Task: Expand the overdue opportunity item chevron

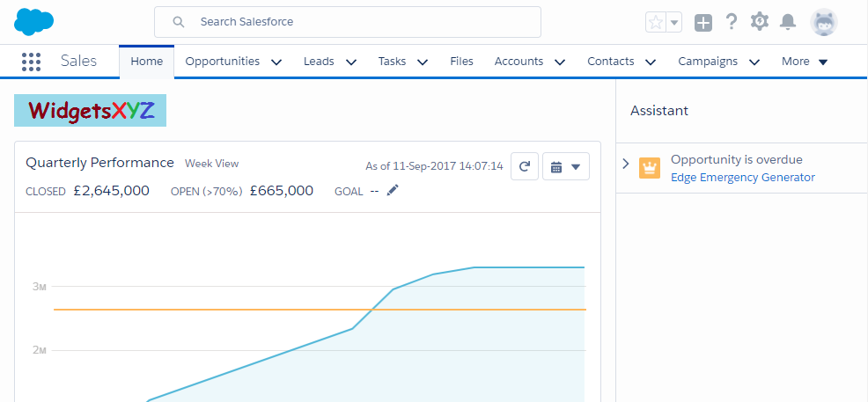Action: tap(626, 164)
